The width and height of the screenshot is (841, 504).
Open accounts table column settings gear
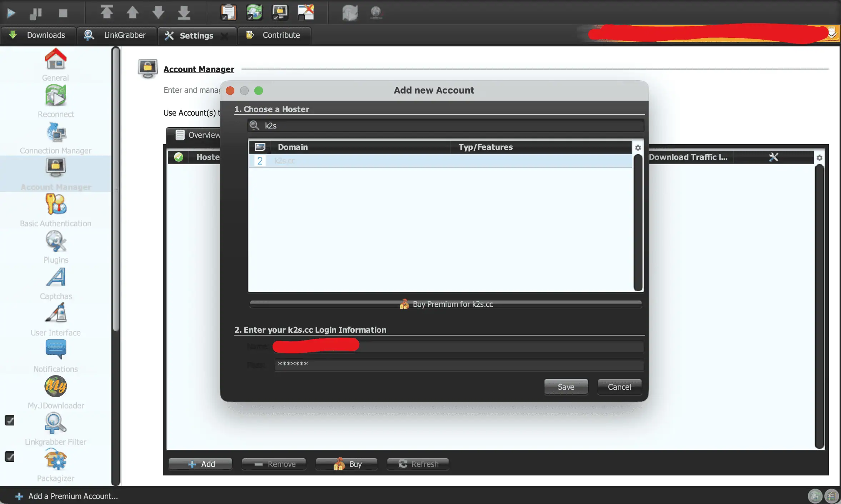(x=820, y=157)
